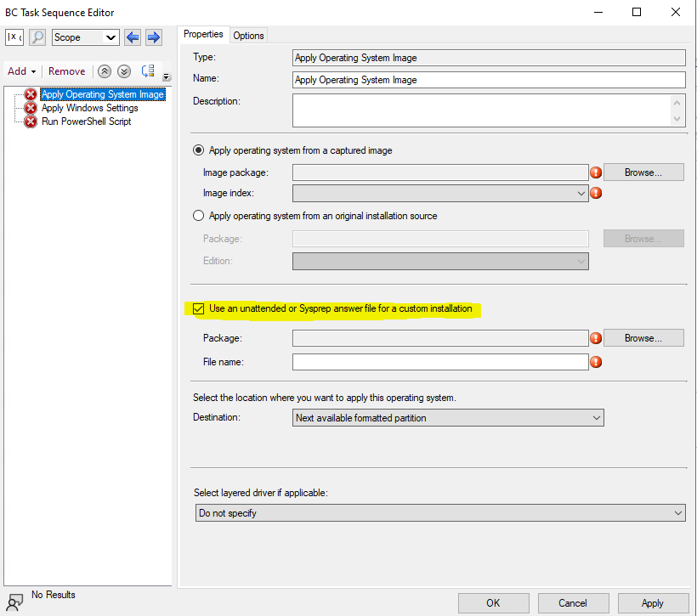Switch to the Options tab
This screenshot has height=616, width=697.
[248, 35]
